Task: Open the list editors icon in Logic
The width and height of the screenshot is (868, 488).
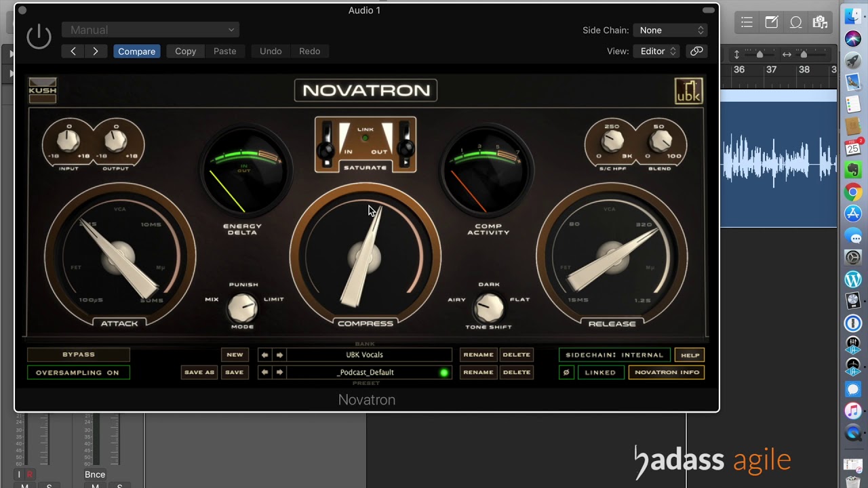Action: click(747, 22)
